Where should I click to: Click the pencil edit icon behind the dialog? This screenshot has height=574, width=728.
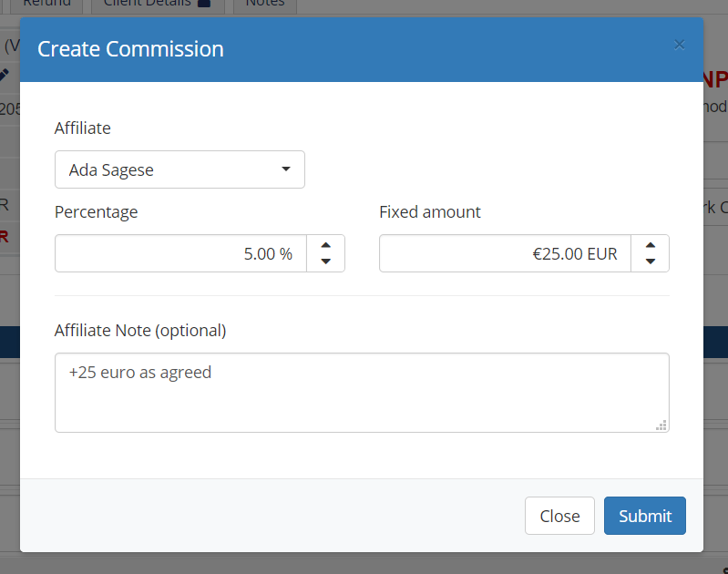(x=5, y=75)
